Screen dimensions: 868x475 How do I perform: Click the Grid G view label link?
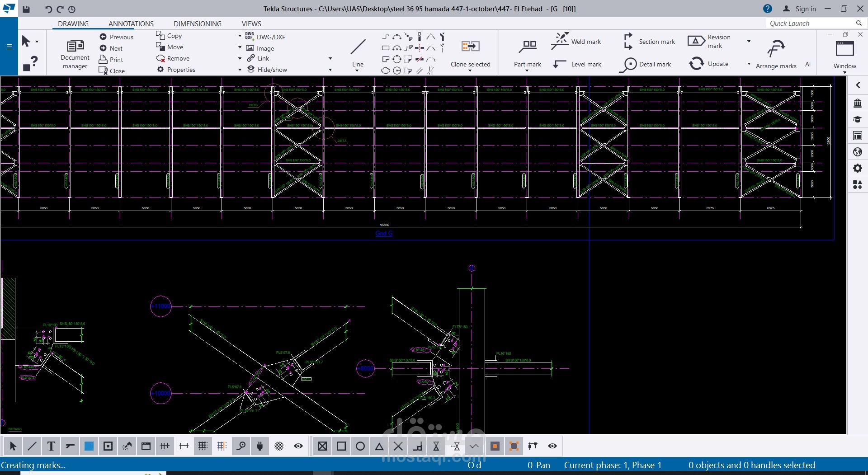point(384,234)
